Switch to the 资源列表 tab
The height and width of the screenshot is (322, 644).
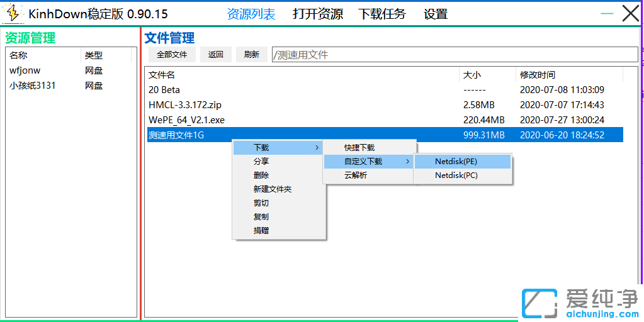pos(251,14)
